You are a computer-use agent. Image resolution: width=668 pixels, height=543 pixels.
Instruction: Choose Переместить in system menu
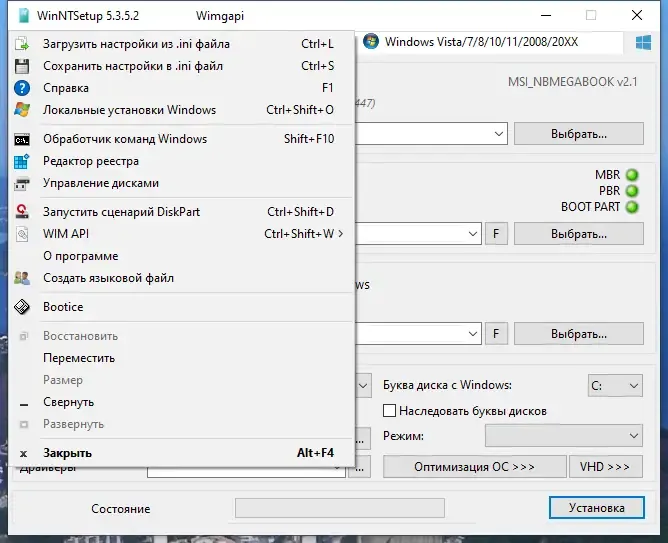pos(182,358)
